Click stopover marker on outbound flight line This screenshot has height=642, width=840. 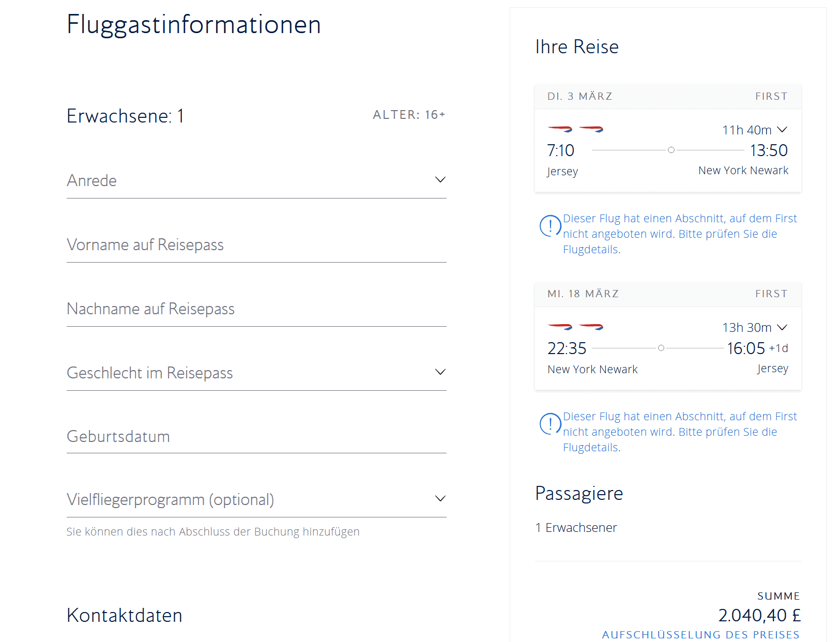[671, 150]
